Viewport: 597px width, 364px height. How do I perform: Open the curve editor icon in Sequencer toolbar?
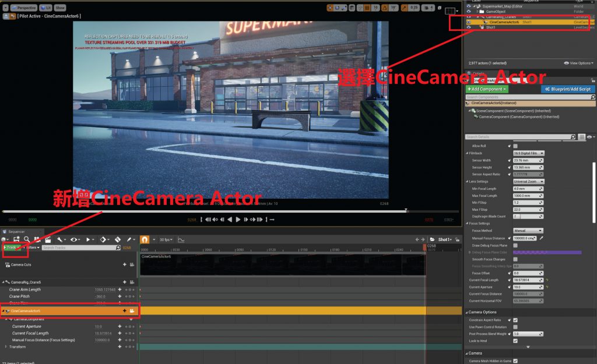181,239
